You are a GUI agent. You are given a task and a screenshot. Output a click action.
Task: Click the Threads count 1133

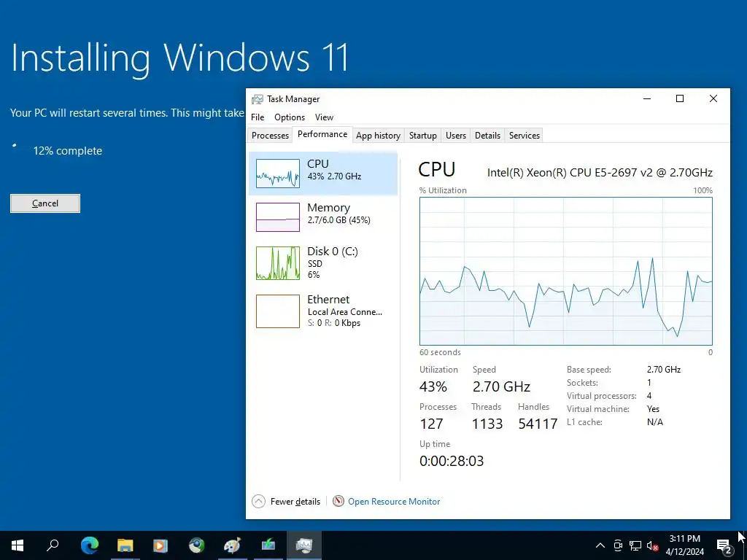[x=487, y=424]
